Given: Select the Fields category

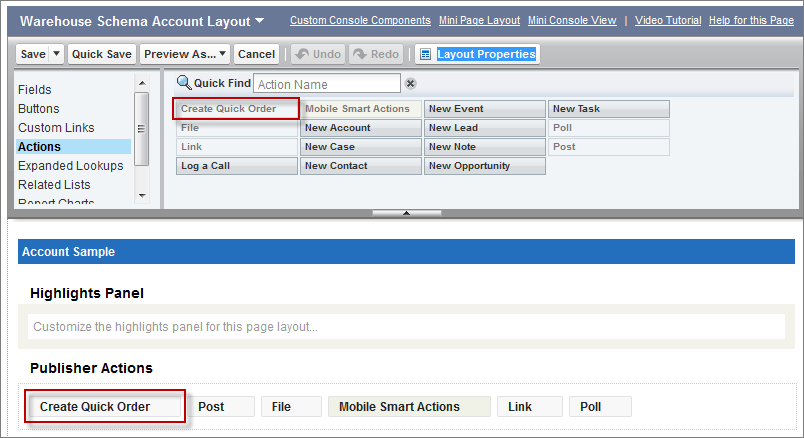Looking at the screenshot, I should pyautogui.click(x=35, y=90).
